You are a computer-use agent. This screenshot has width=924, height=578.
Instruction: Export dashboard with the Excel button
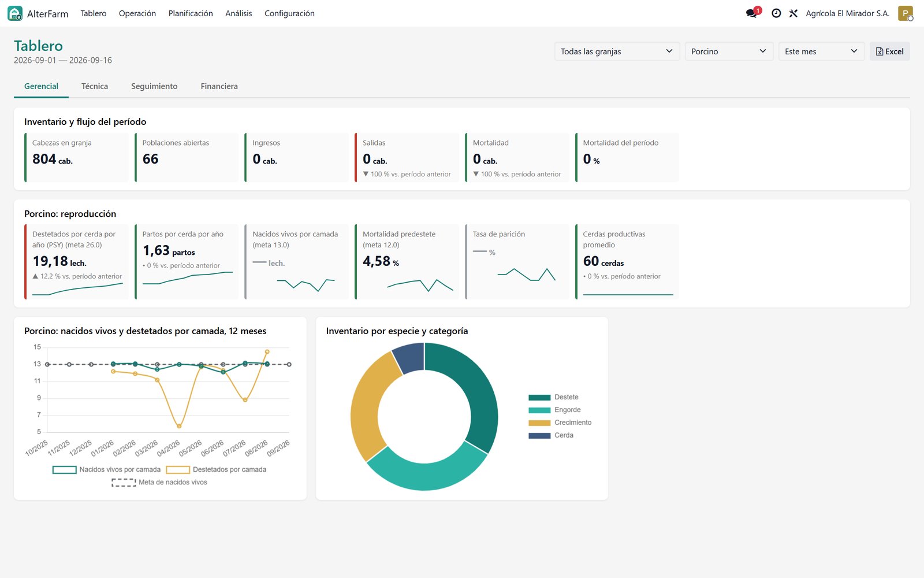pyautogui.click(x=890, y=51)
